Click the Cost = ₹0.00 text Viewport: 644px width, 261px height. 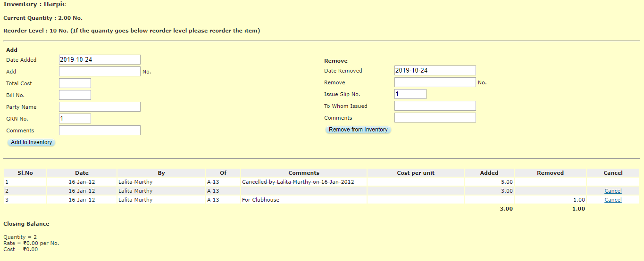21,249
